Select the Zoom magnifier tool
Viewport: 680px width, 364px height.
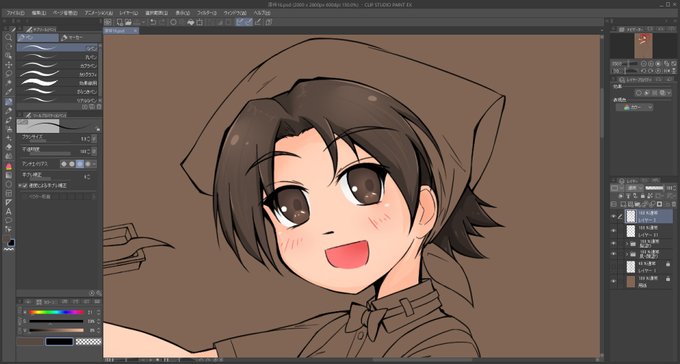click(x=8, y=37)
